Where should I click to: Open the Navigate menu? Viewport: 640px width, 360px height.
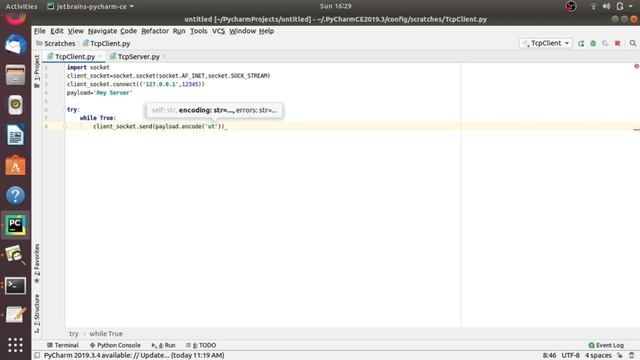pyautogui.click(x=102, y=31)
